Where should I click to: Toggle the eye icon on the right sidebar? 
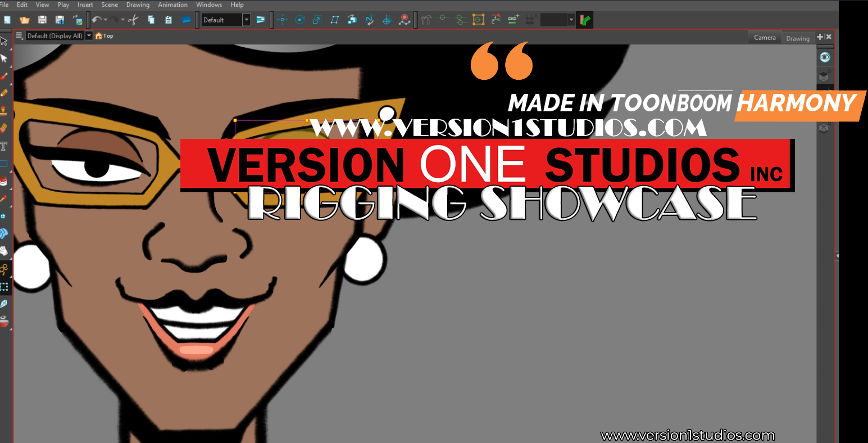pyautogui.click(x=825, y=57)
